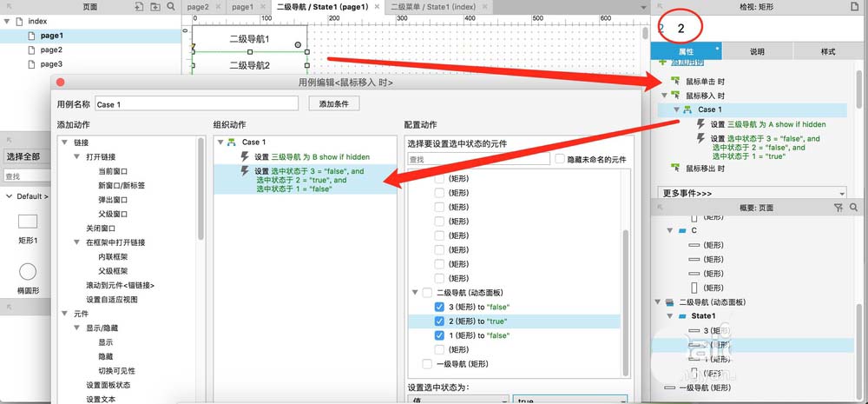
Task: Toggle 隐藏未命名的元件 checkbox
Action: point(560,159)
